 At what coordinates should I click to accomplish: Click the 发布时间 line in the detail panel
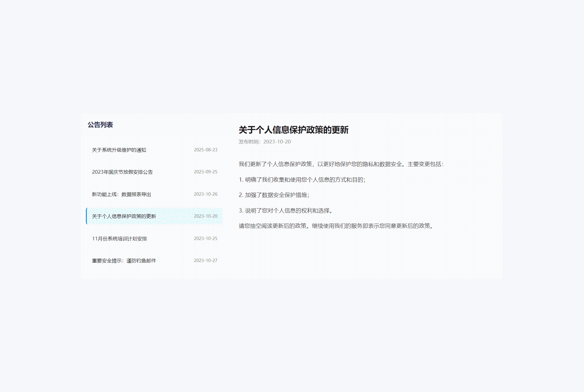(264, 142)
